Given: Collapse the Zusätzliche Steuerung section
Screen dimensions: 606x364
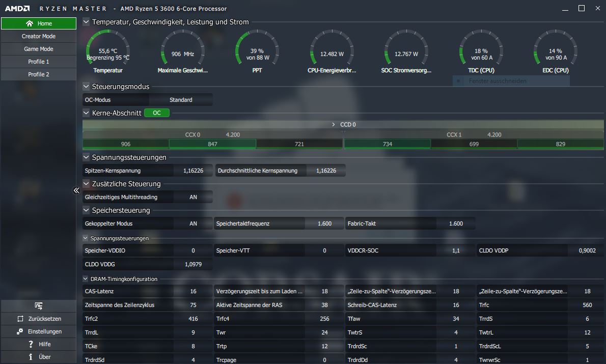Looking at the screenshot, I should (86, 184).
